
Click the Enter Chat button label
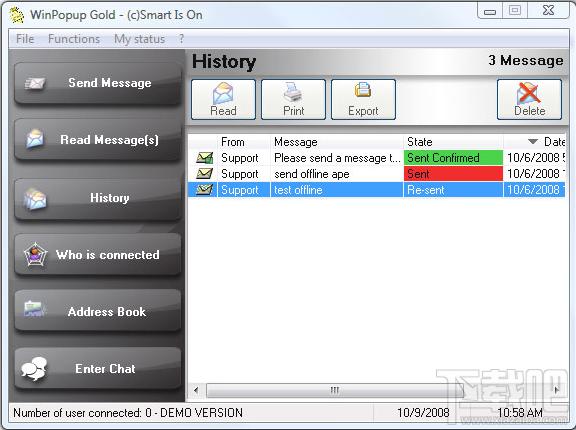click(105, 368)
